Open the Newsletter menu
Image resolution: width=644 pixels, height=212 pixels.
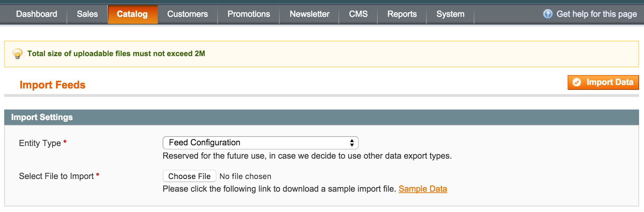(309, 14)
